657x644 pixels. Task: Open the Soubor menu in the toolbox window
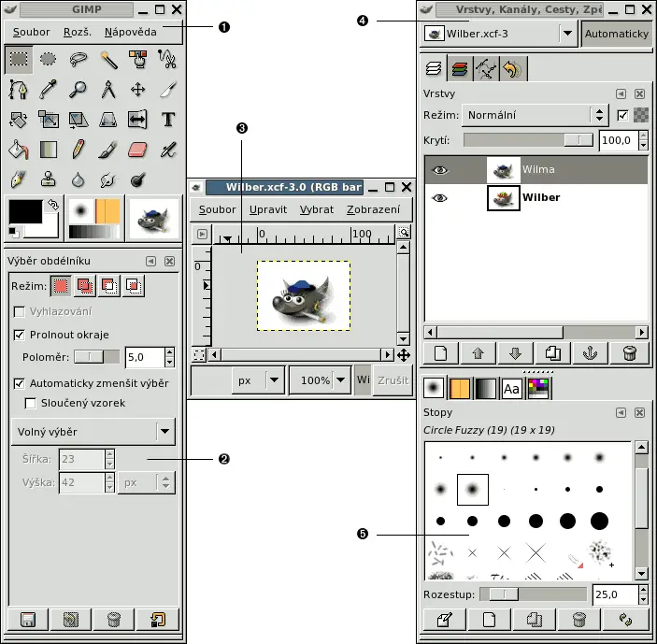32,32
